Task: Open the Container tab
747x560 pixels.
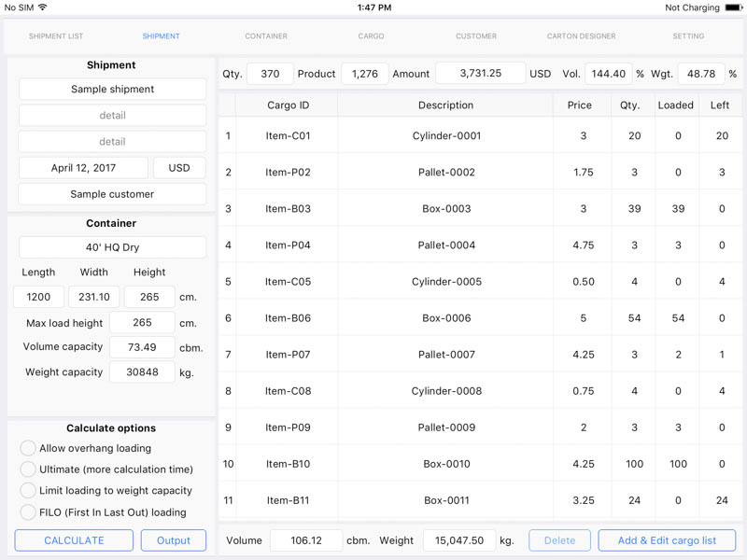Action: (266, 36)
